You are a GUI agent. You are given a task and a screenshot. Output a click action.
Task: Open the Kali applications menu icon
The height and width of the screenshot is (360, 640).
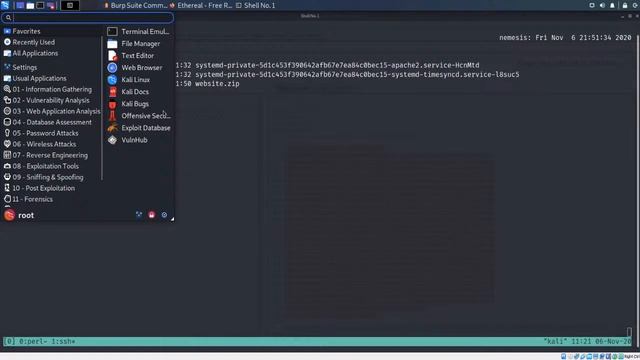(5, 5)
